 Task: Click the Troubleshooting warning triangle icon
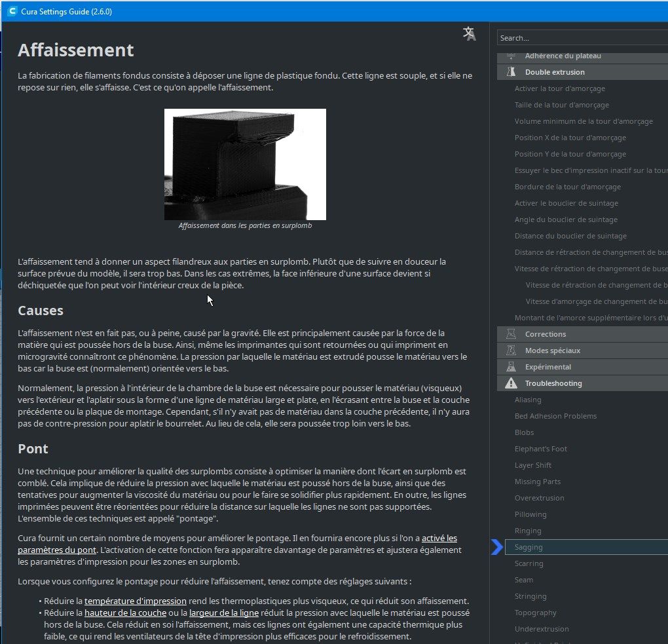pyautogui.click(x=511, y=383)
